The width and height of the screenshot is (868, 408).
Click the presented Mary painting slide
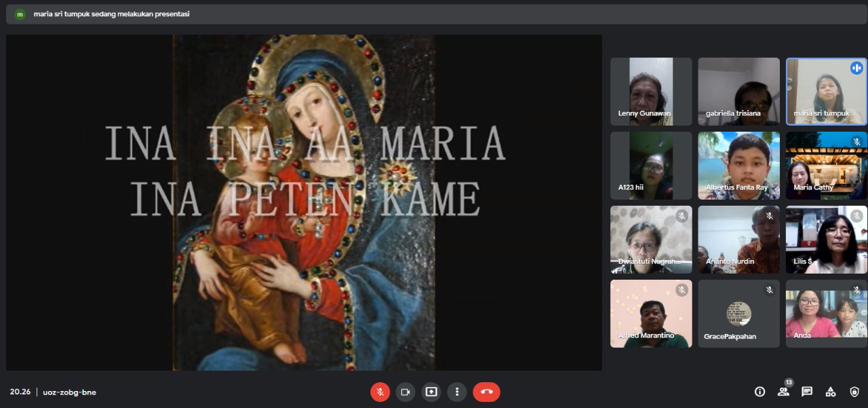tap(304, 202)
